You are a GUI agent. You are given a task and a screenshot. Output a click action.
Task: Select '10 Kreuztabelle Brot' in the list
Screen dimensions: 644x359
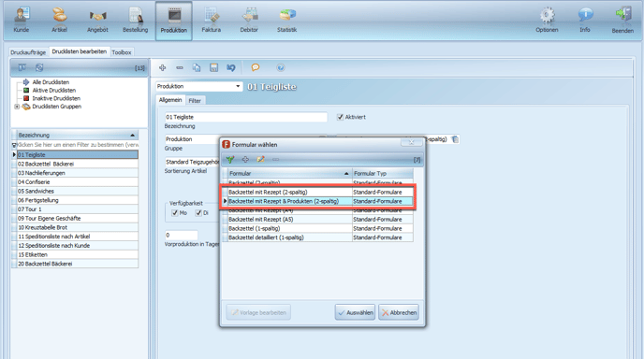tap(77, 227)
